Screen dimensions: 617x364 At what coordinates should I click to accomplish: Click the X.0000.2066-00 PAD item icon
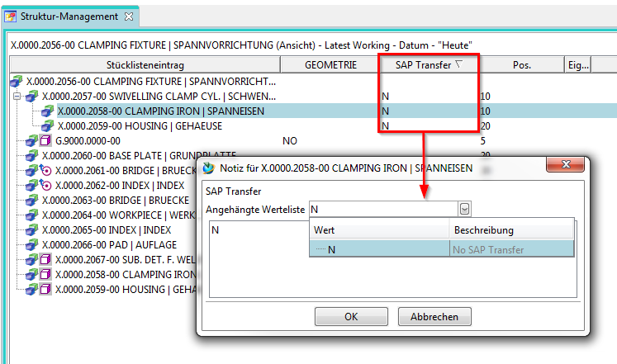pyautogui.click(x=31, y=245)
